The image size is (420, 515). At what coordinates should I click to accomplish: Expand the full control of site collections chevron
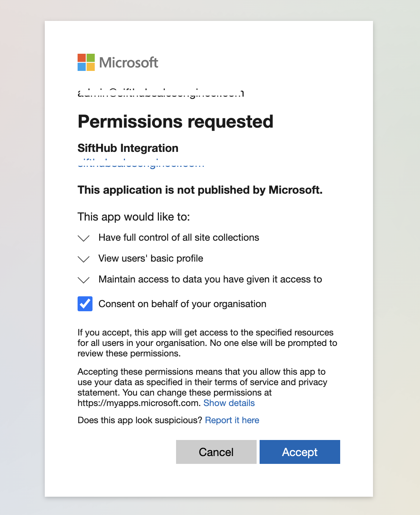click(x=84, y=238)
